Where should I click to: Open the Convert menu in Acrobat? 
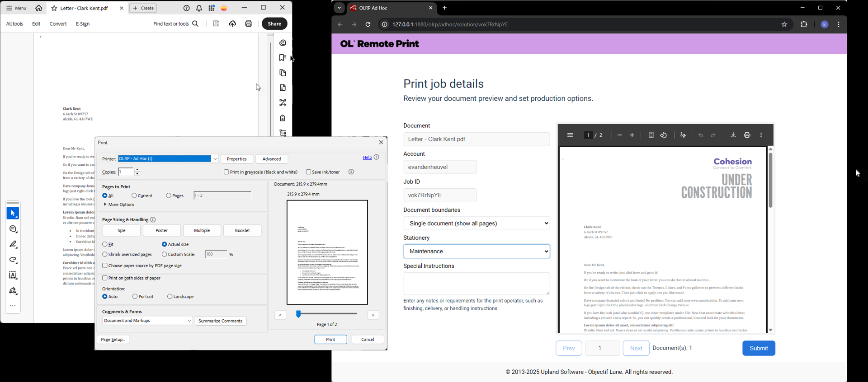(x=58, y=24)
